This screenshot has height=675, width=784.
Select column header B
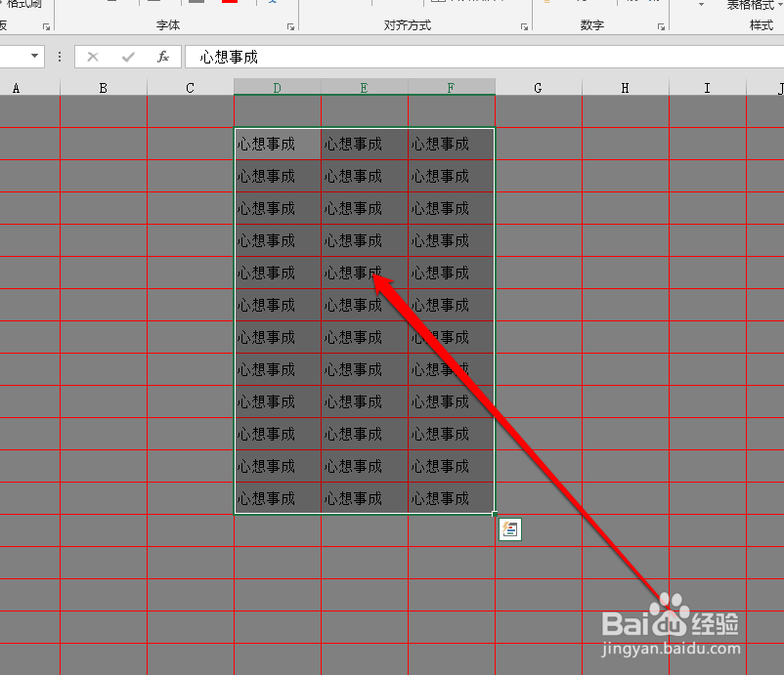(x=103, y=88)
